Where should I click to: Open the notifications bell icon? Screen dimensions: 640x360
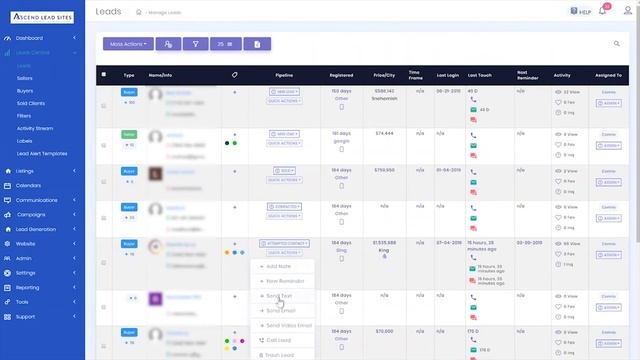[x=602, y=11]
